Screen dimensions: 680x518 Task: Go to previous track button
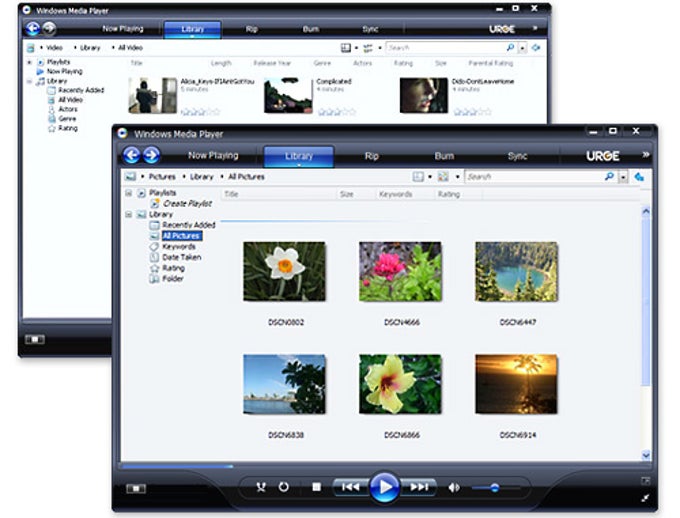[350, 487]
